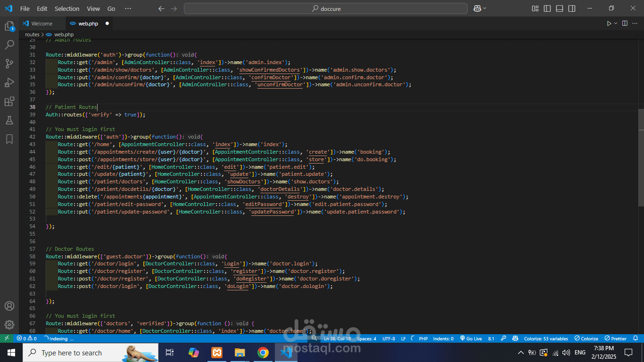
Task: Click the PHP language mode in status bar
Action: pos(423,338)
